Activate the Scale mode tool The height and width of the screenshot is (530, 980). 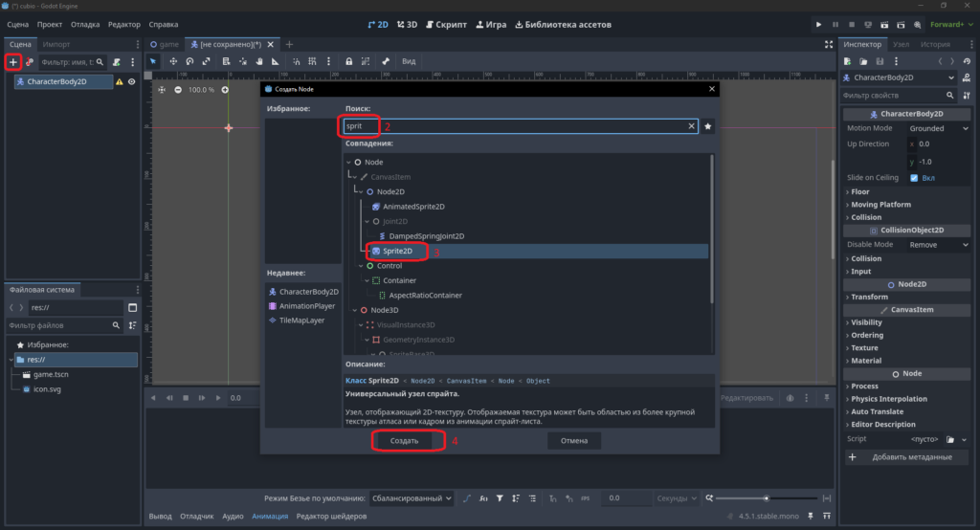[x=206, y=61]
